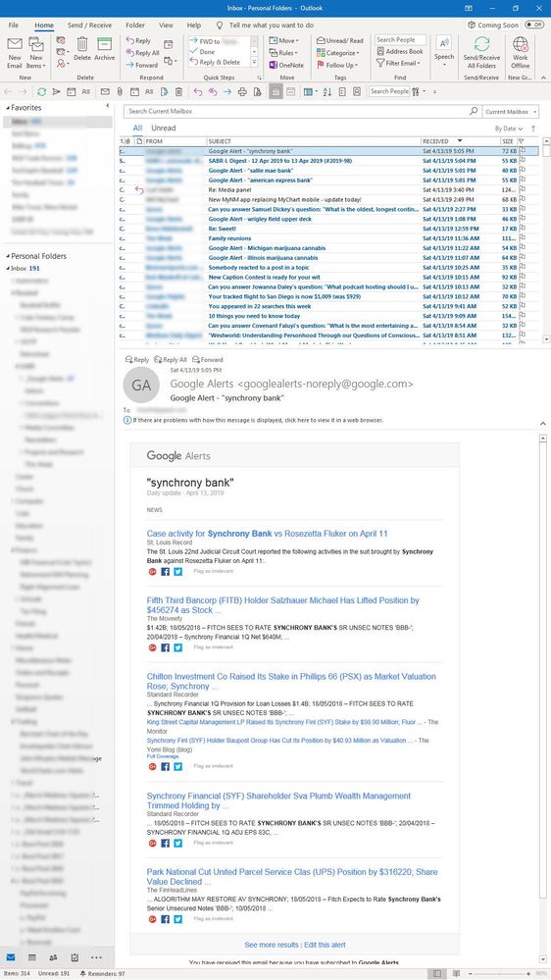Image resolution: width=551 pixels, height=980 pixels.
Task: Toggle Work Offline mode
Action: tap(520, 53)
